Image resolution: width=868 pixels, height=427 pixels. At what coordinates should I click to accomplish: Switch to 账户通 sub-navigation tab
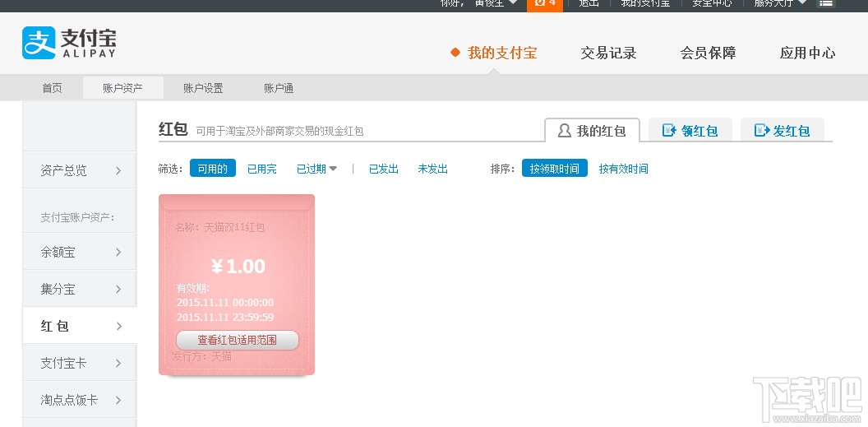pyautogui.click(x=279, y=88)
